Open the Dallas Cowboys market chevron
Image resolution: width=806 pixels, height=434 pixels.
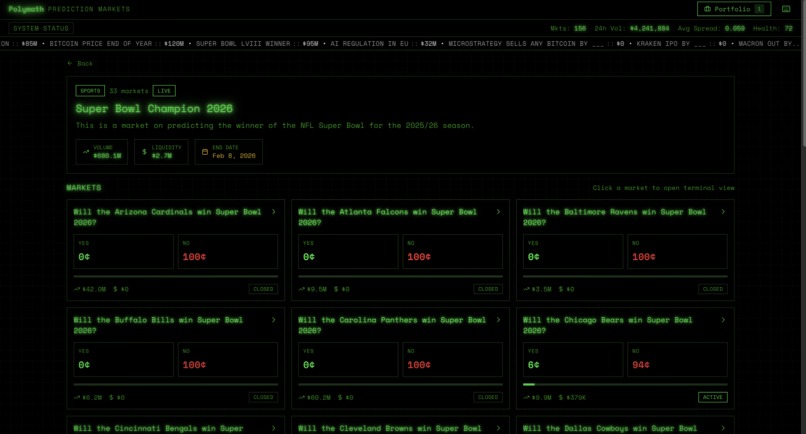point(723,428)
